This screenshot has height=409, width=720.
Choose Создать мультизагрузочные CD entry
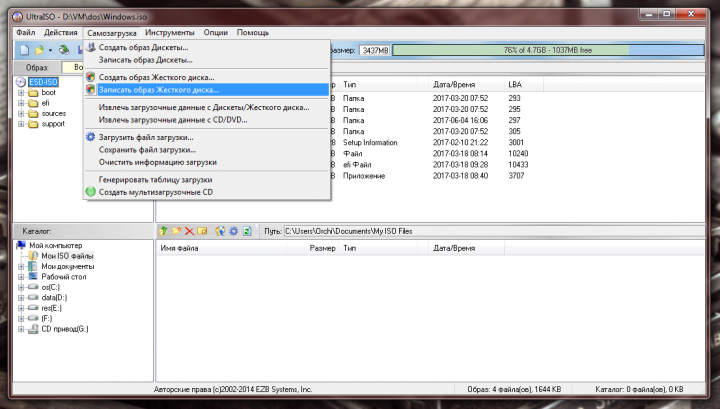[x=207, y=192]
